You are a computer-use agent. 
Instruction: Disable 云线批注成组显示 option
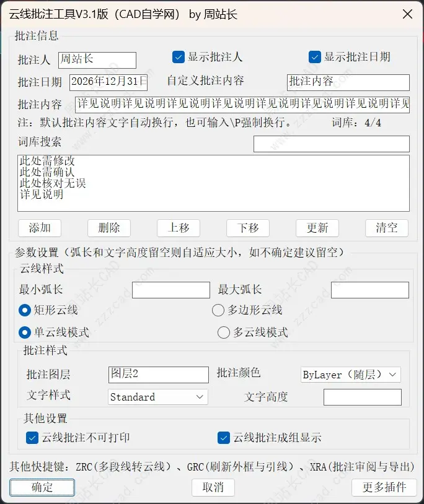click(224, 437)
